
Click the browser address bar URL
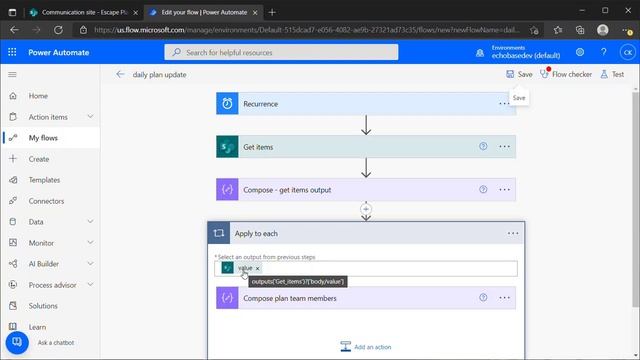306,30
